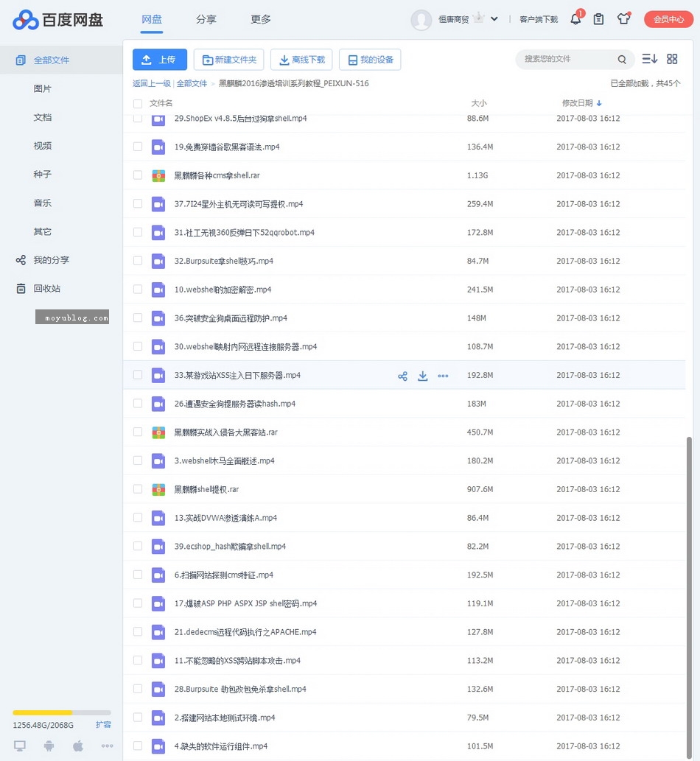700x761 pixels.
Task: Switch to grid view layout
Action: (x=672, y=59)
